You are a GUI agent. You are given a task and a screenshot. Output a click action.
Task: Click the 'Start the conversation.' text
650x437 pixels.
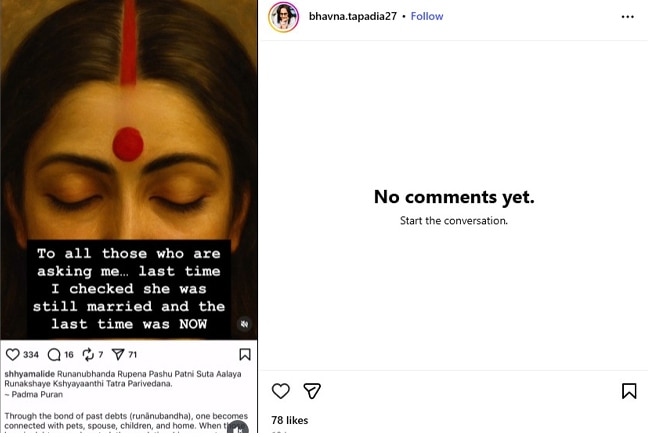pos(454,221)
